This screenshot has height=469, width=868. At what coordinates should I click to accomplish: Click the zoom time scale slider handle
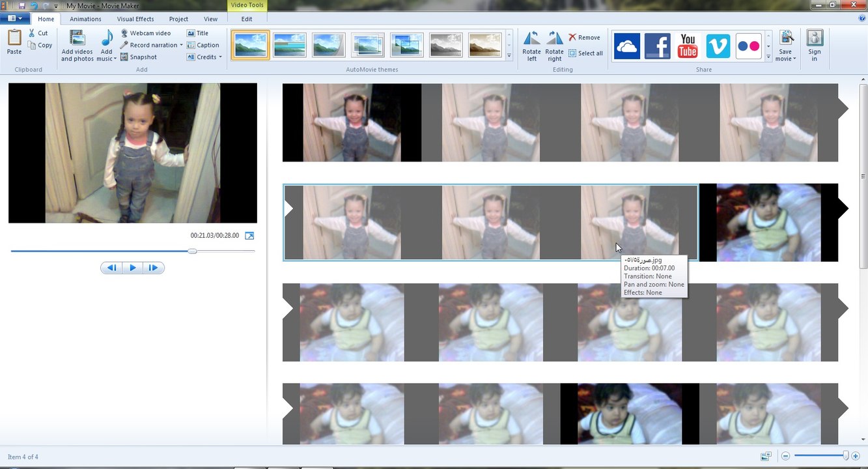pyautogui.click(x=846, y=456)
